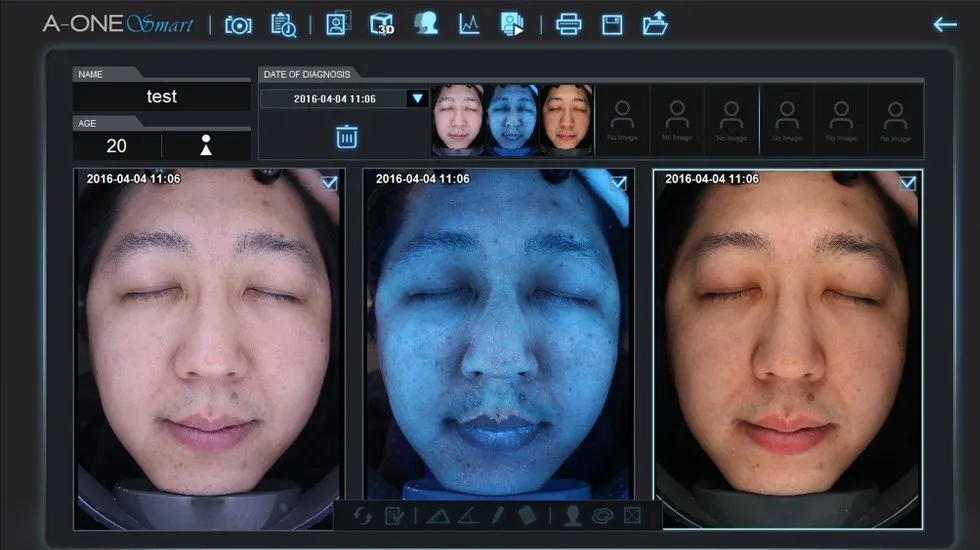The width and height of the screenshot is (980, 550).
Task: Open the 3D view tool
Action: pos(381,24)
